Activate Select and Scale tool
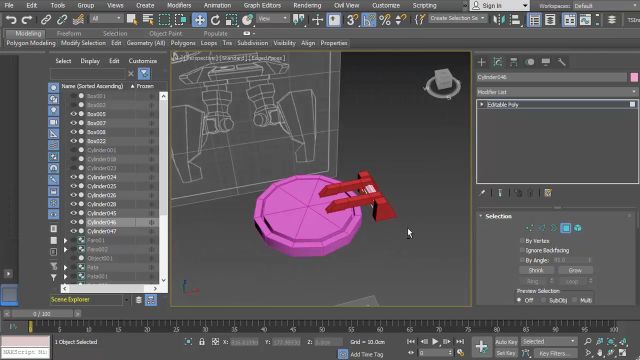The width and height of the screenshot is (640, 360). click(x=231, y=20)
